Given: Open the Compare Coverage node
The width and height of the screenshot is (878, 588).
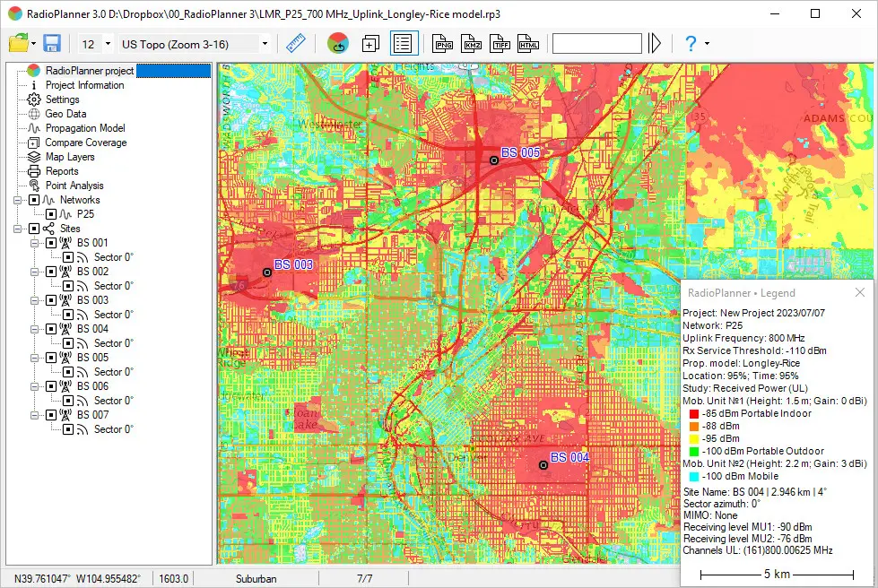Looking at the screenshot, I should coord(86,143).
